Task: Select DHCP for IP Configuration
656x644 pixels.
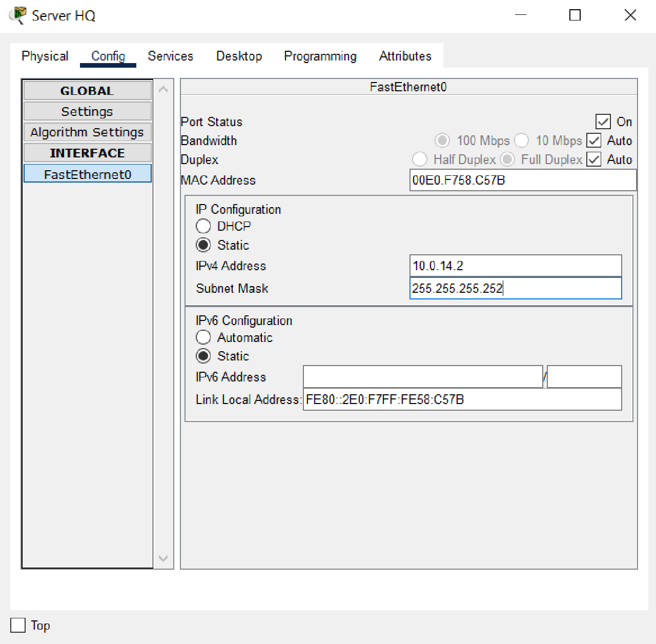Action: (x=203, y=226)
